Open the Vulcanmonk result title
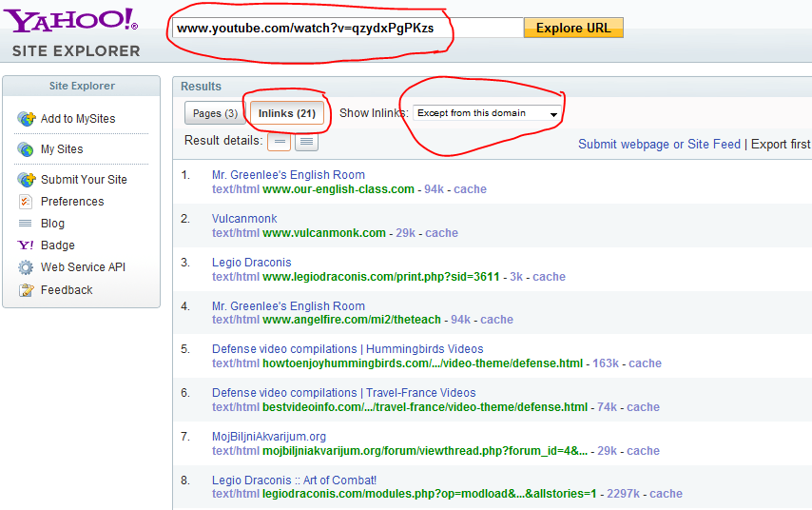 244,219
